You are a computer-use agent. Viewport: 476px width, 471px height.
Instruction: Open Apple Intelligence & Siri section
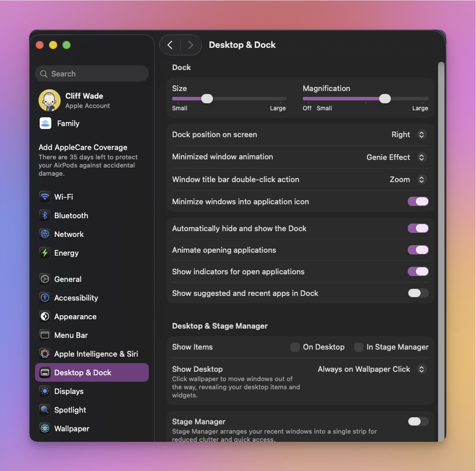(96, 354)
